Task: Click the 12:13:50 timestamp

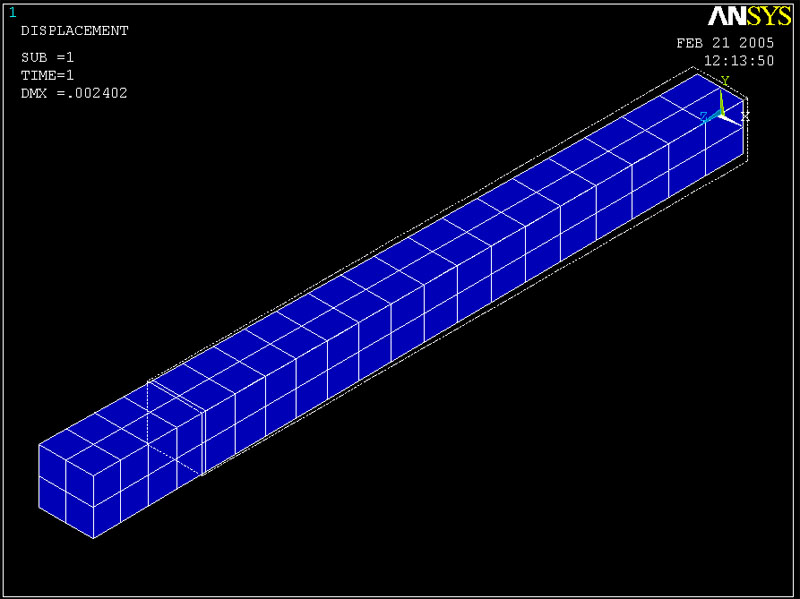Action: [x=739, y=61]
